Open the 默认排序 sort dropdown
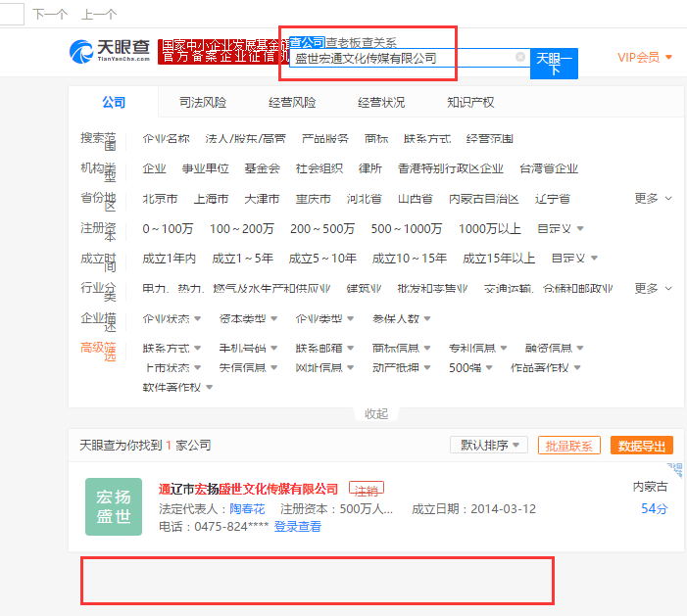Screen dimensions: 687x616 [489, 446]
